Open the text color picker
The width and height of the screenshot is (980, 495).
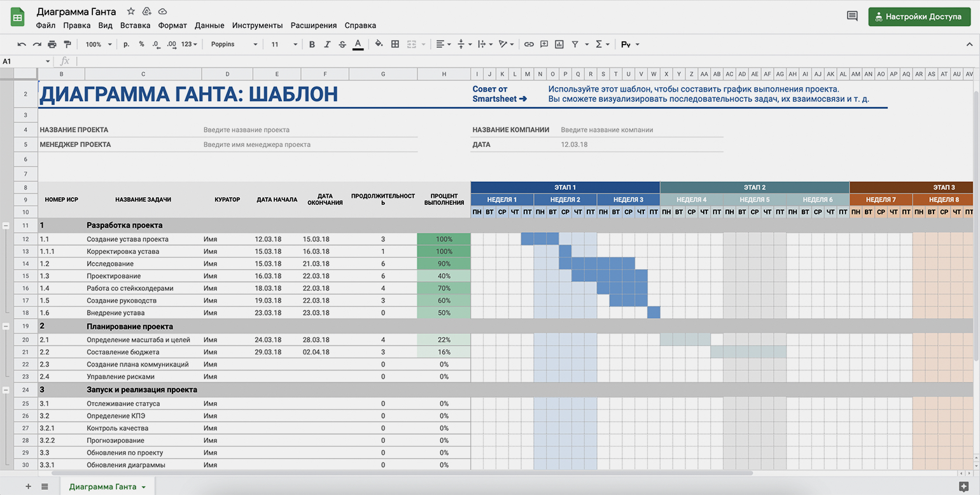pyautogui.click(x=358, y=45)
